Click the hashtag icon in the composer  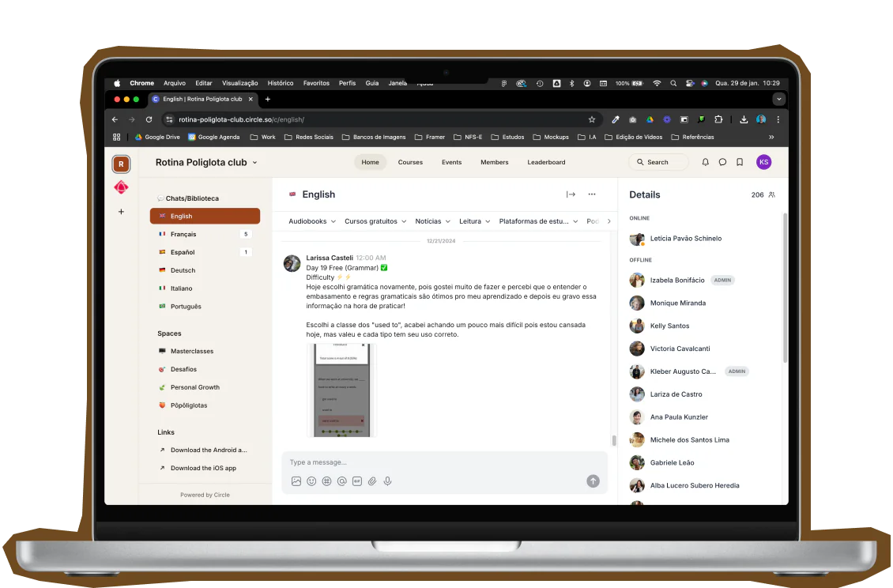click(327, 481)
